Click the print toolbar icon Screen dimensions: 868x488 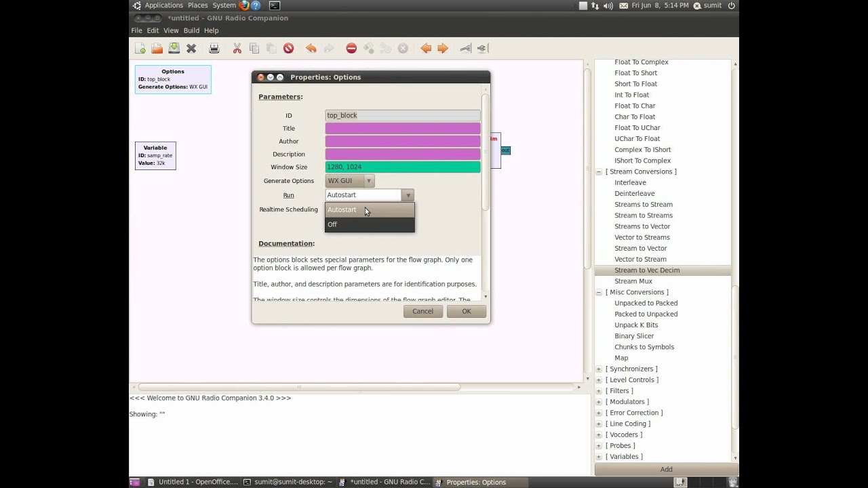(x=214, y=48)
